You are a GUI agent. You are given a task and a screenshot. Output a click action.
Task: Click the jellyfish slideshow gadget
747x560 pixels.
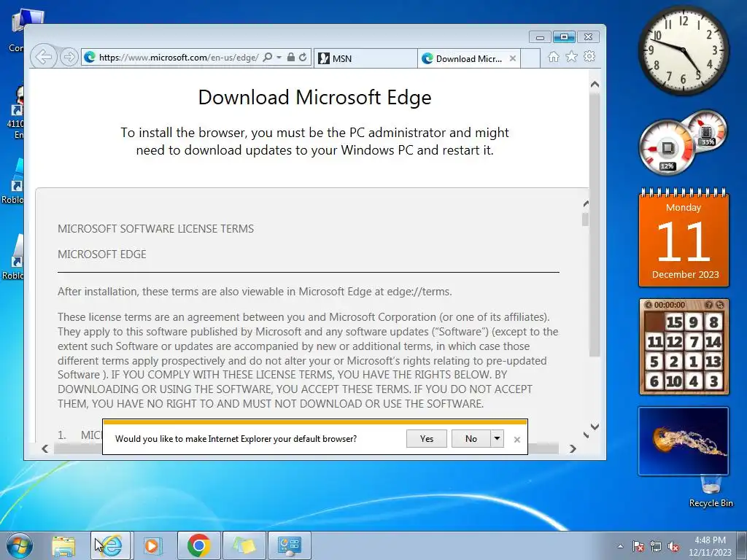(x=683, y=441)
